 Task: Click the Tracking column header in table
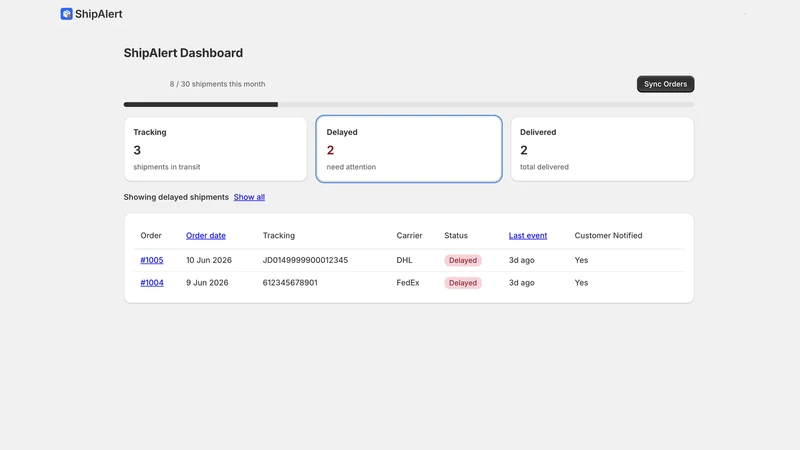279,236
